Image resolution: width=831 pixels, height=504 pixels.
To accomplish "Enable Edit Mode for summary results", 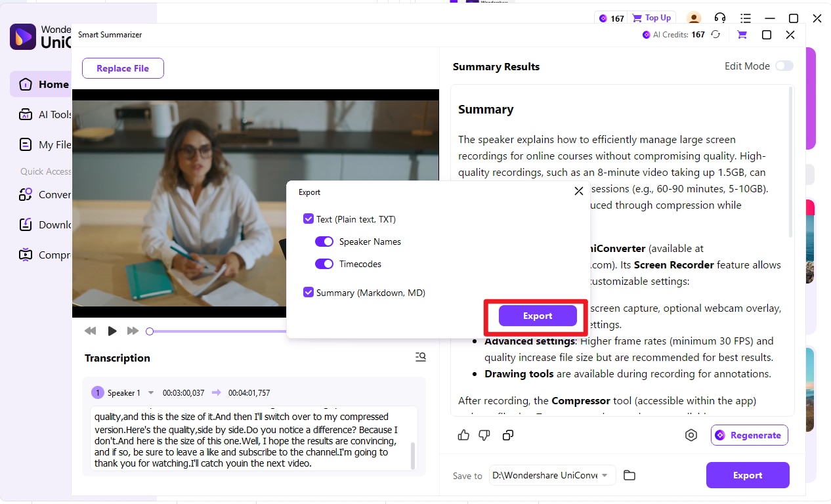I will point(784,66).
